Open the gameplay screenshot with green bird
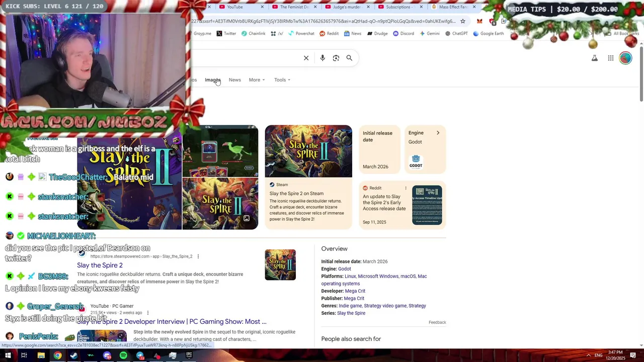 [x=220, y=151]
